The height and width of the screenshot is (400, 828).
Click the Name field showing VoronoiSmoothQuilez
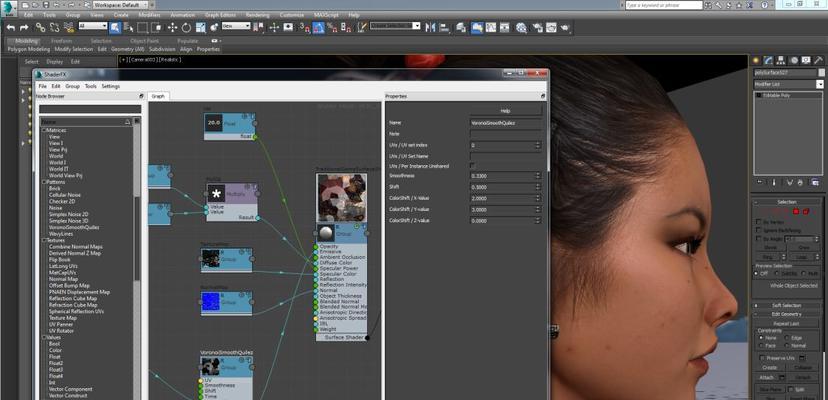point(505,123)
